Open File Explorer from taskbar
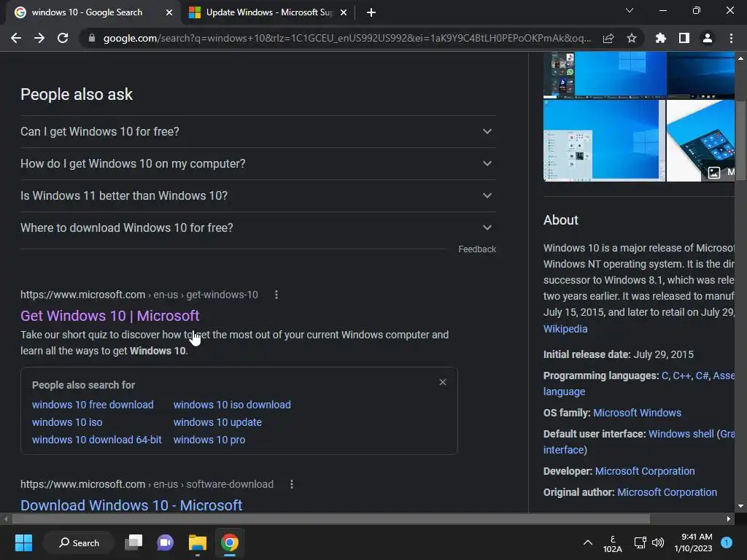The width and height of the screenshot is (747, 560). click(x=197, y=542)
